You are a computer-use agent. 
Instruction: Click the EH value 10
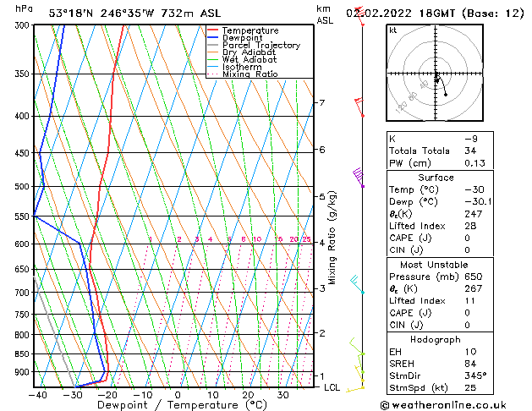(x=470, y=352)
